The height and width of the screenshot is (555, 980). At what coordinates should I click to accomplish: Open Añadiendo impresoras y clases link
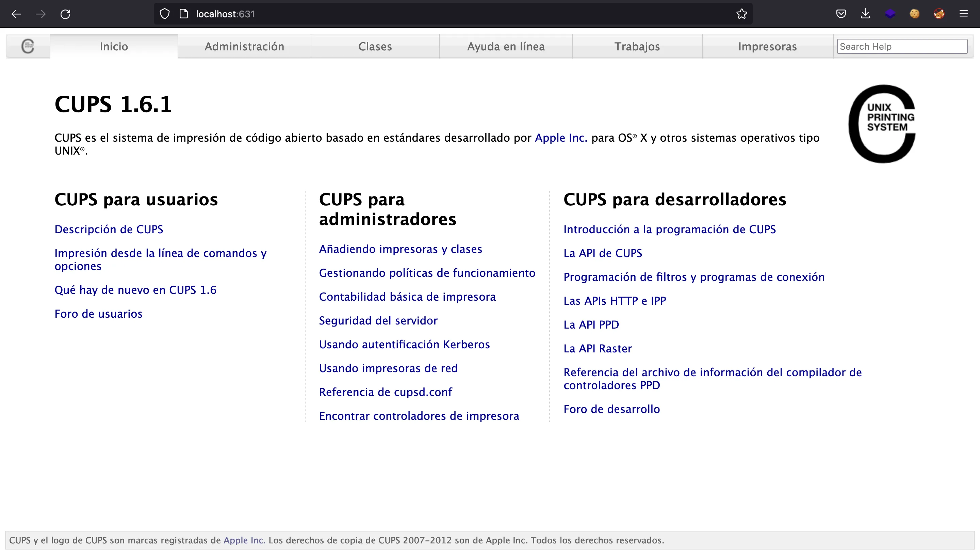(x=401, y=249)
